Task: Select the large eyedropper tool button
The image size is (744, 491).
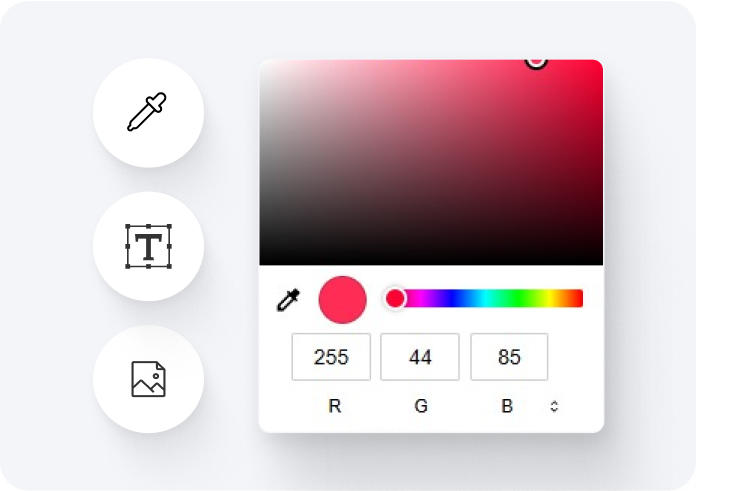Action: [149, 112]
